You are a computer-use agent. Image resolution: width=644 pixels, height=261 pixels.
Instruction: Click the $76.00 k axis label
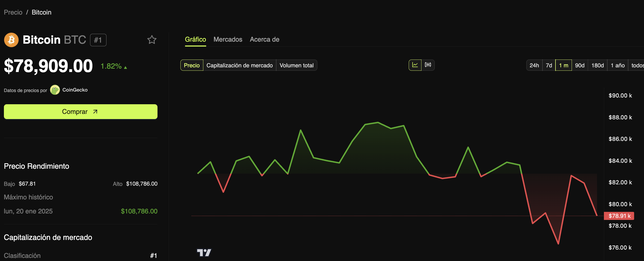[620, 247]
